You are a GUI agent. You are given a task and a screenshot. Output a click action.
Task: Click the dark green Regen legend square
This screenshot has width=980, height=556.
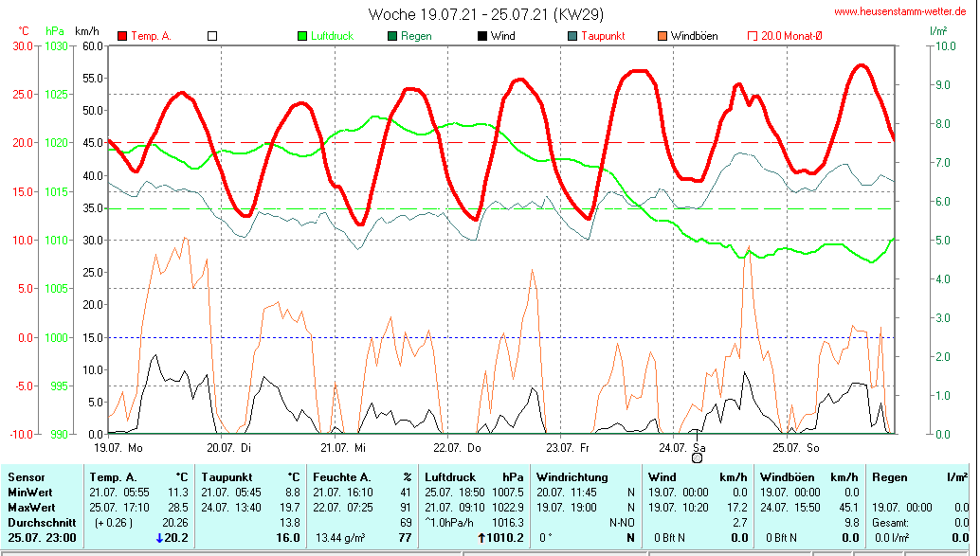(x=392, y=36)
